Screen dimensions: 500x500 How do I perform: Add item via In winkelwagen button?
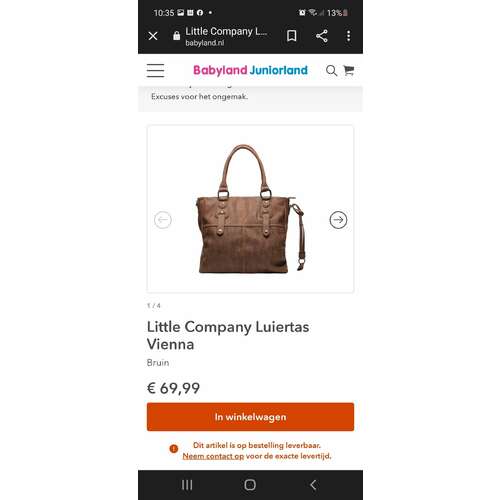tap(250, 417)
